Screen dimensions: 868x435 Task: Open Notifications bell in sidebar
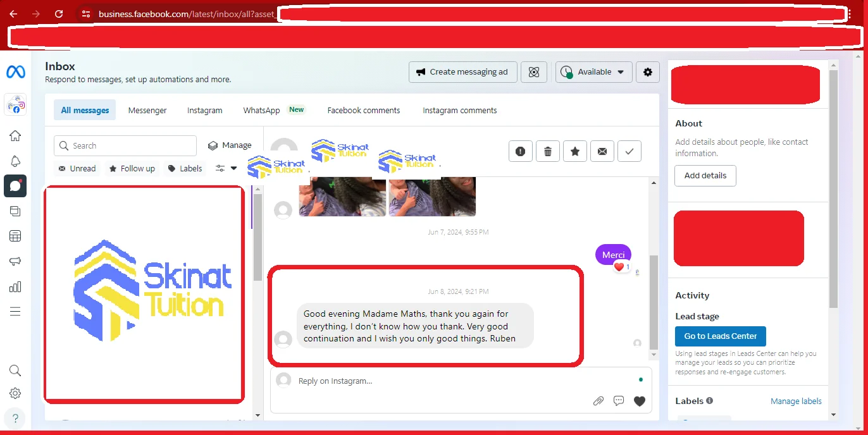15,161
